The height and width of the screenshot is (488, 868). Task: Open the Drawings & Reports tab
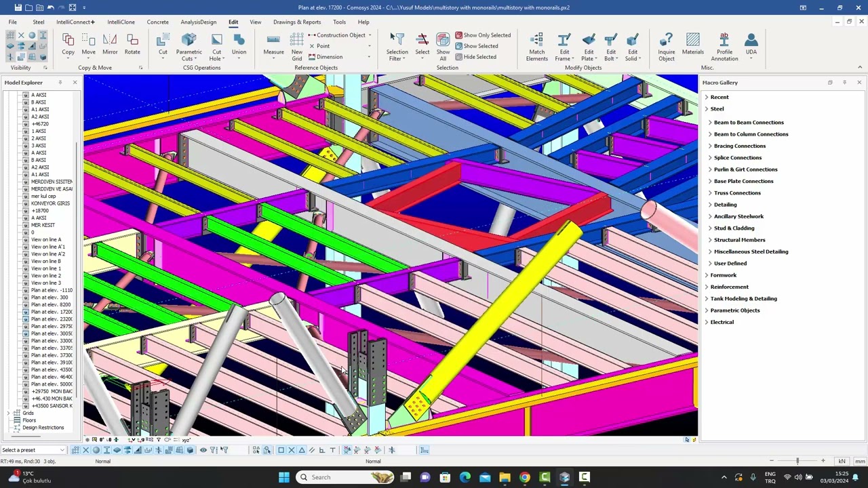297,22
